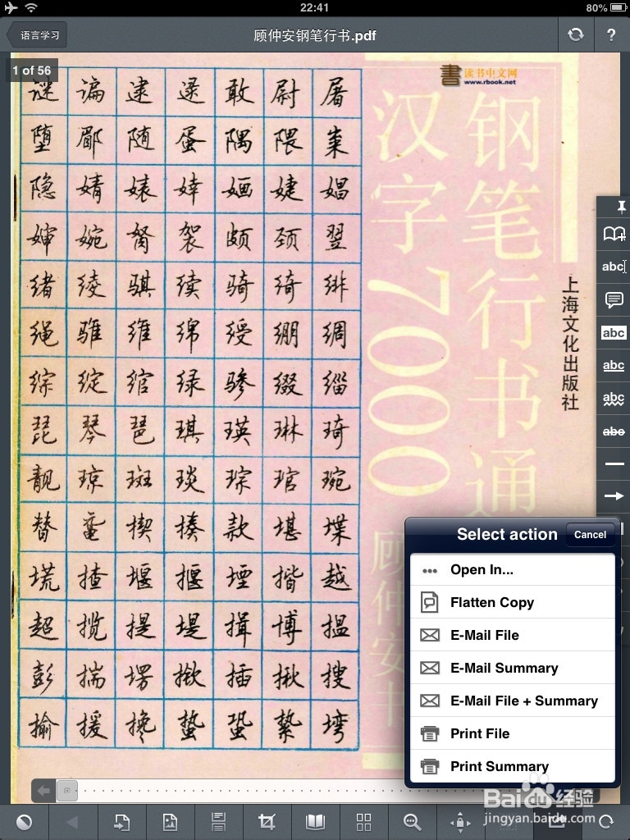Tap the 上海文化出版社 publisher text
The image size is (630, 840).
tap(570, 343)
